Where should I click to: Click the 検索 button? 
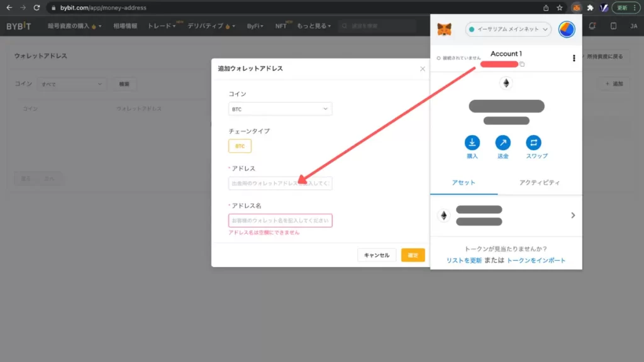pyautogui.click(x=124, y=84)
